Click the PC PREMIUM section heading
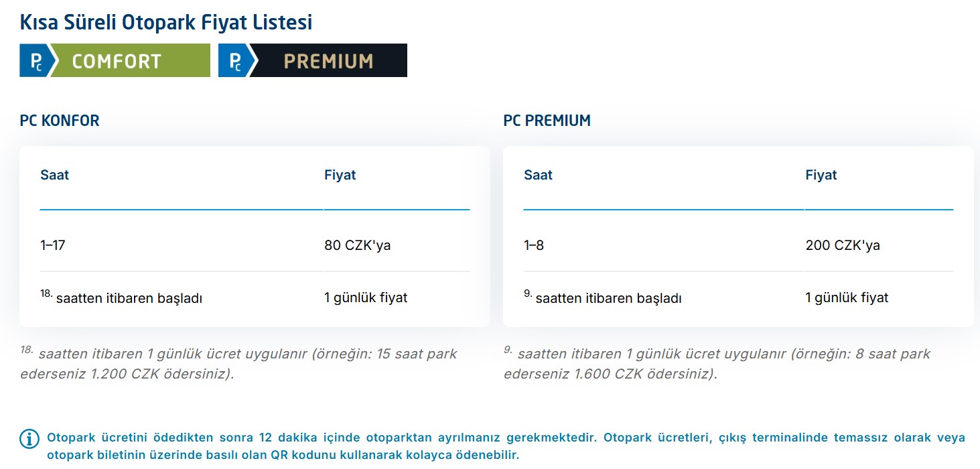This screenshot has width=980, height=469. coord(547,121)
